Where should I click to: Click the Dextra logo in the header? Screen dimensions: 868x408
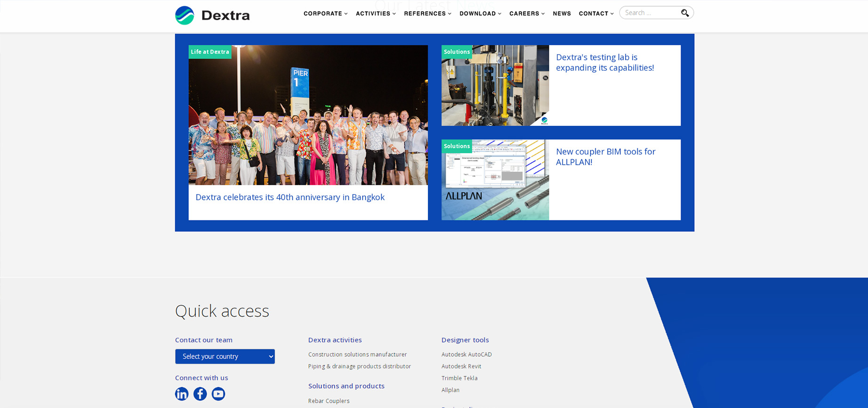click(x=212, y=15)
